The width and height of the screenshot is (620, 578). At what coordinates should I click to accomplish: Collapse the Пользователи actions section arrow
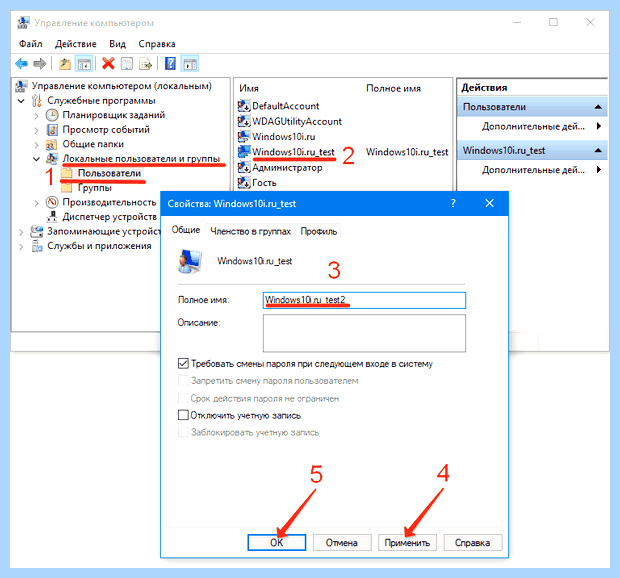click(598, 107)
